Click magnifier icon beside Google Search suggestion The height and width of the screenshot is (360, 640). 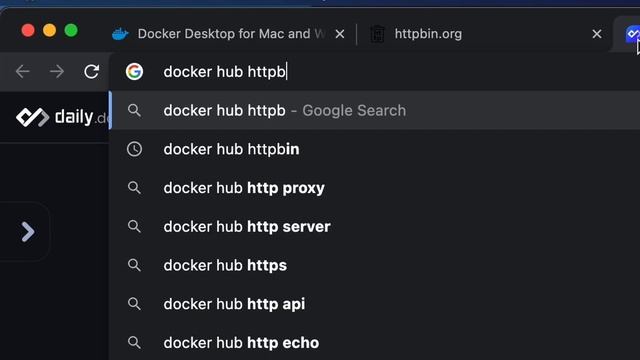tap(134, 111)
